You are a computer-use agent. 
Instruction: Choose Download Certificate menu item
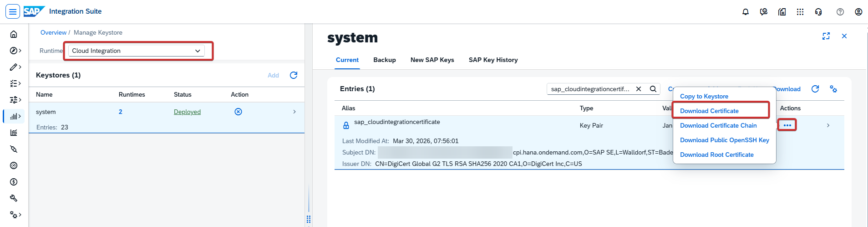(x=709, y=111)
